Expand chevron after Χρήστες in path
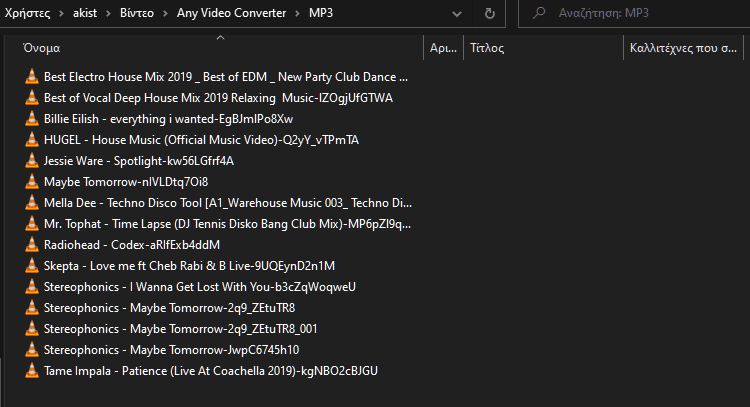The width and height of the screenshot is (750, 407). pos(61,13)
